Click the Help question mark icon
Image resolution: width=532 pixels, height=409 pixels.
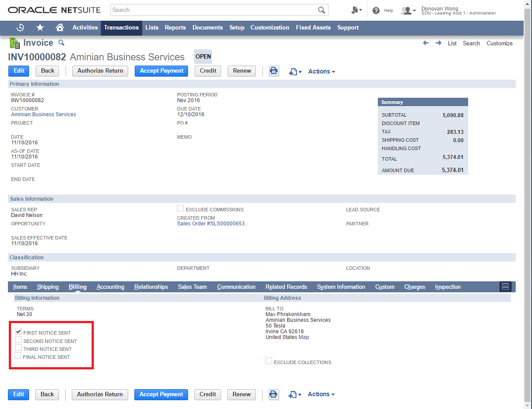(x=376, y=11)
